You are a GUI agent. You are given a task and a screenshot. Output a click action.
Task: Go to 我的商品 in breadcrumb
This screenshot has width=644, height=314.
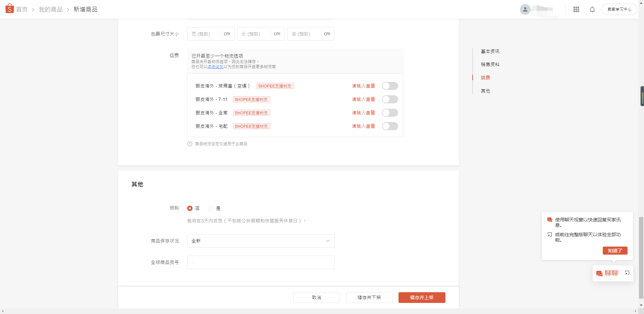(x=51, y=9)
